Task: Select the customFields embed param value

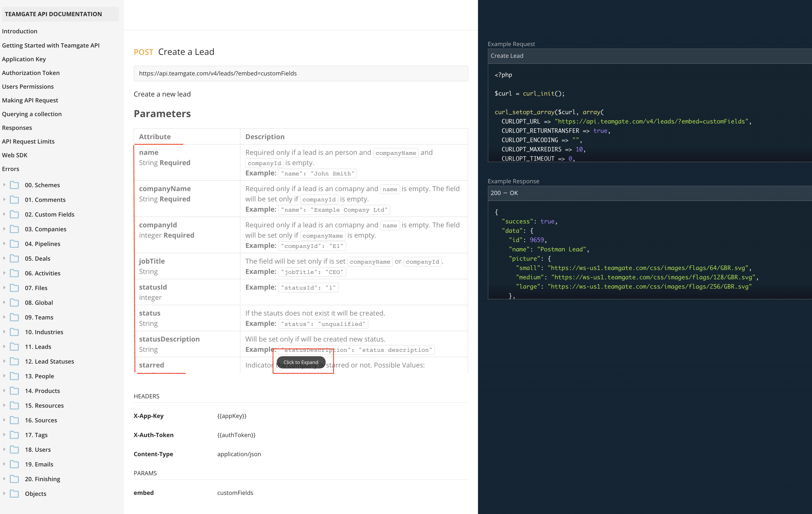Action: click(x=235, y=493)
